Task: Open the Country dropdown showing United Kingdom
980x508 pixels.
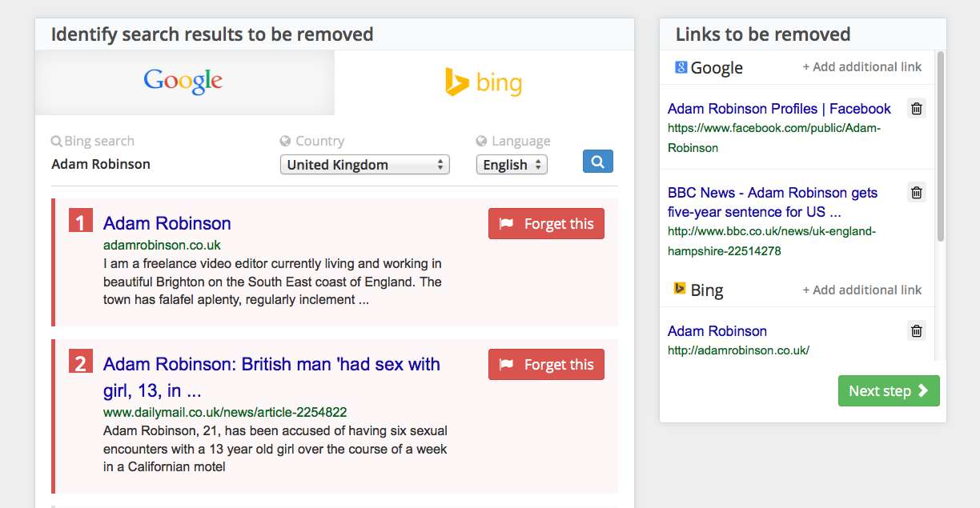Action: coord(364,165)
